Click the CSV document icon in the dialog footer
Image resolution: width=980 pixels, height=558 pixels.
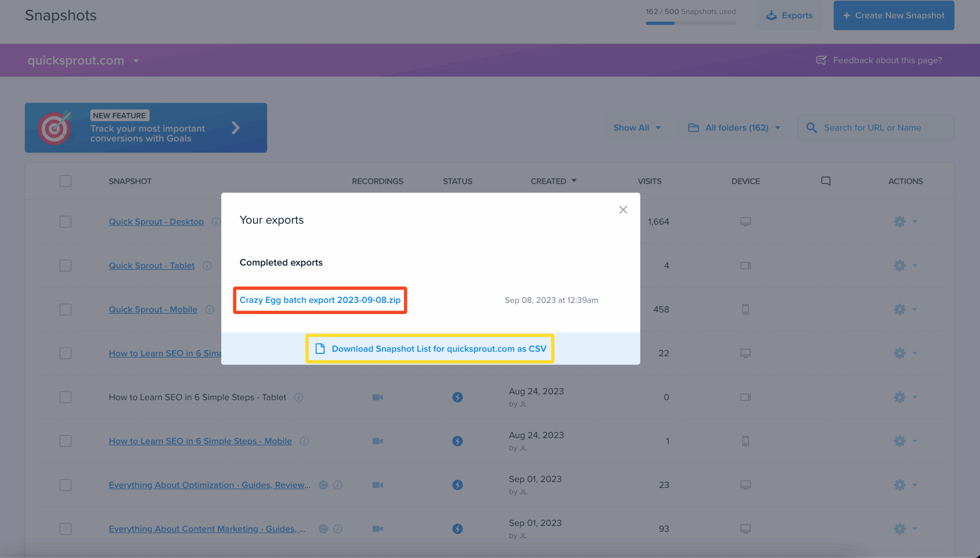coord(320,349)
